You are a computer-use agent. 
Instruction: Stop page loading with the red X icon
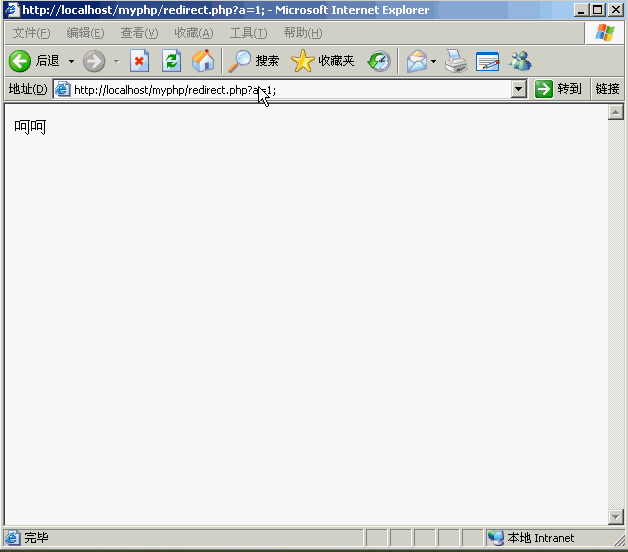pyautogui.click(x=139, y=61)
